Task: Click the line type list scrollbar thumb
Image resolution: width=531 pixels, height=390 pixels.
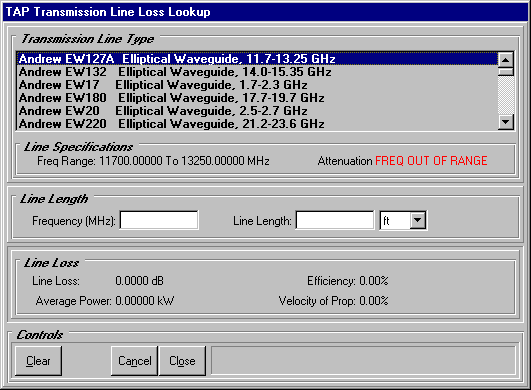Action: (506, 71)
